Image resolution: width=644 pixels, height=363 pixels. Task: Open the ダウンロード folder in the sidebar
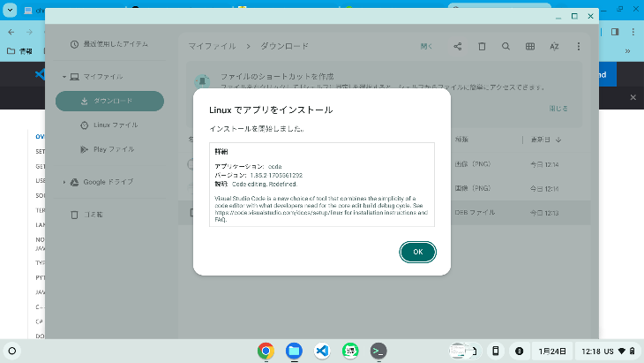coord(109,102)
